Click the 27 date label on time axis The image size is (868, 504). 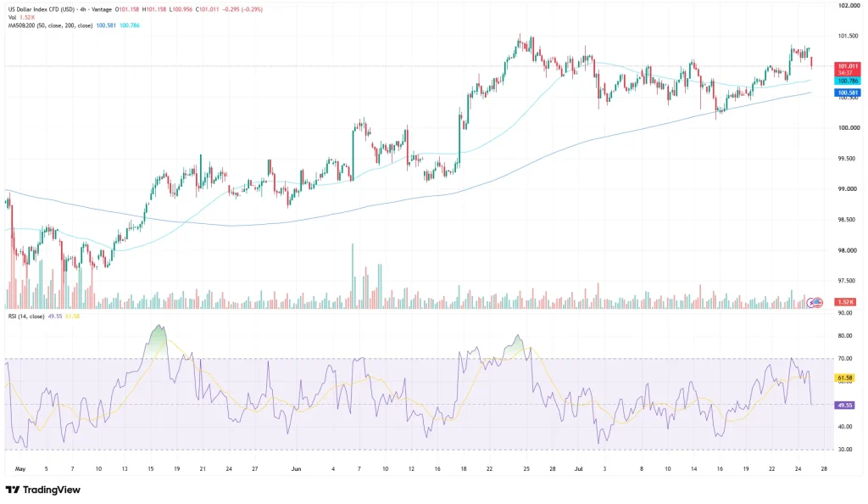point(254,468)
